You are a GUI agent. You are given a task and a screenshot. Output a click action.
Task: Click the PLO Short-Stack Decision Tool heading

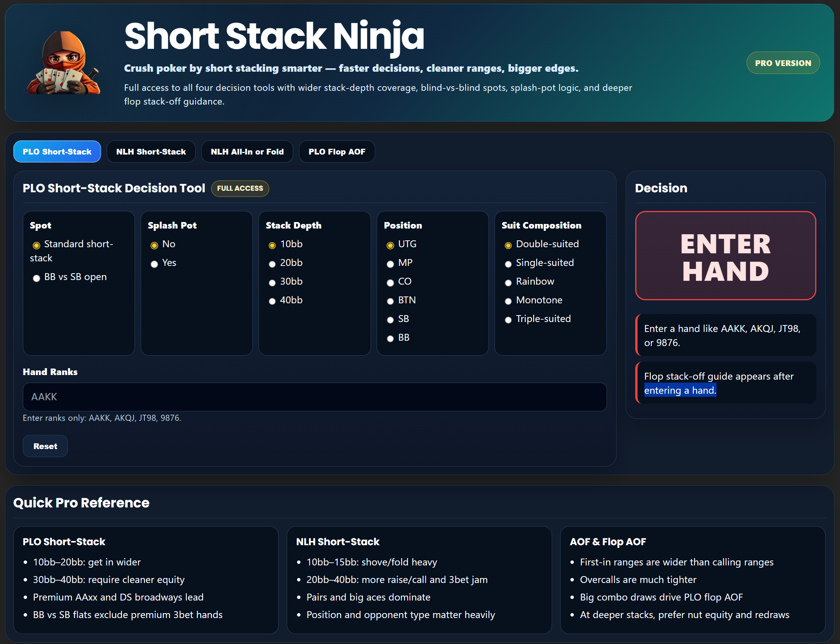tap(114, 188)
